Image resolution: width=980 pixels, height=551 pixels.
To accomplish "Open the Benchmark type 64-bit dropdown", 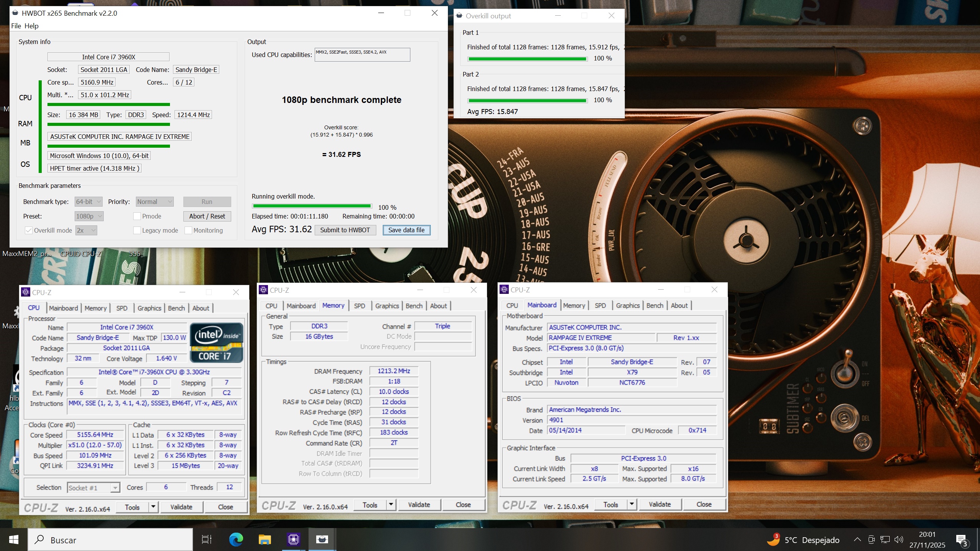I will coord(88,202).
